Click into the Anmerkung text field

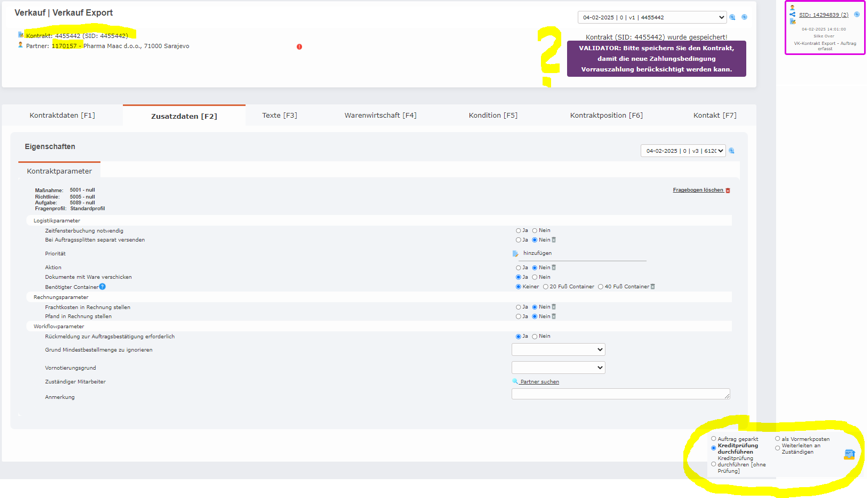click(x=620, y=394)
